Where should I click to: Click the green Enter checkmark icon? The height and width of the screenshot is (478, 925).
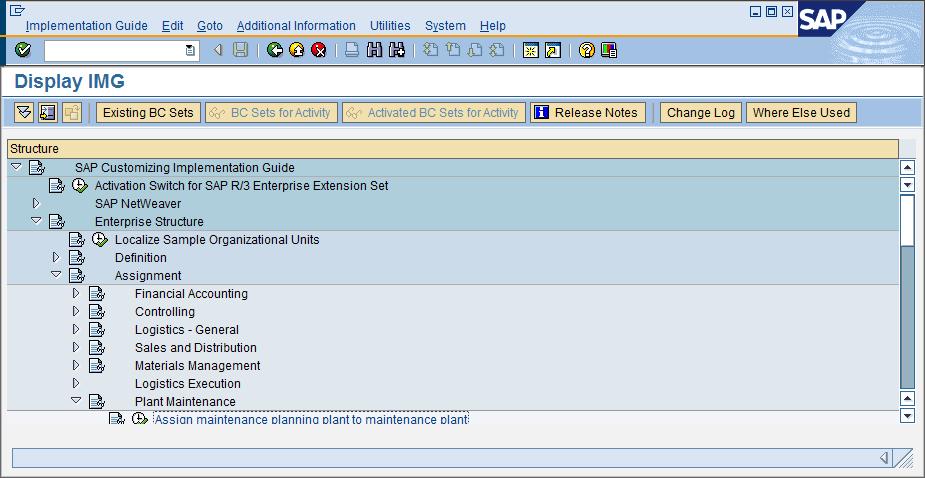pyautogui.click(x=23, y=50)
